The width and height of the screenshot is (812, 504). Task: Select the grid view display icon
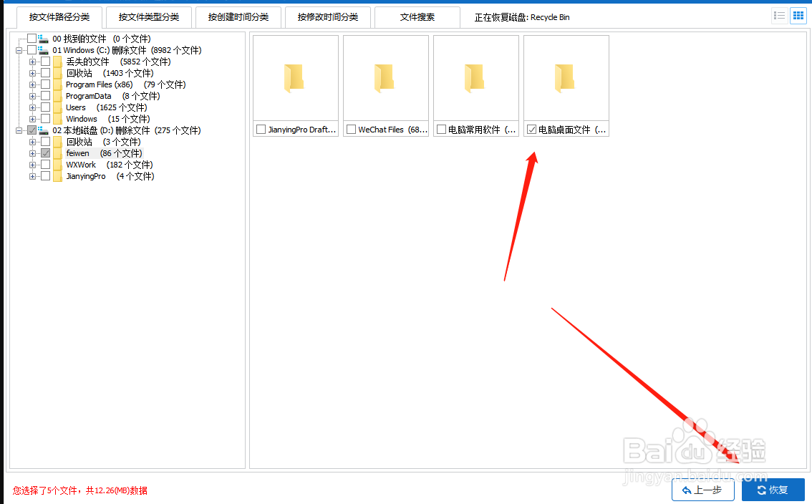(798, 15)
